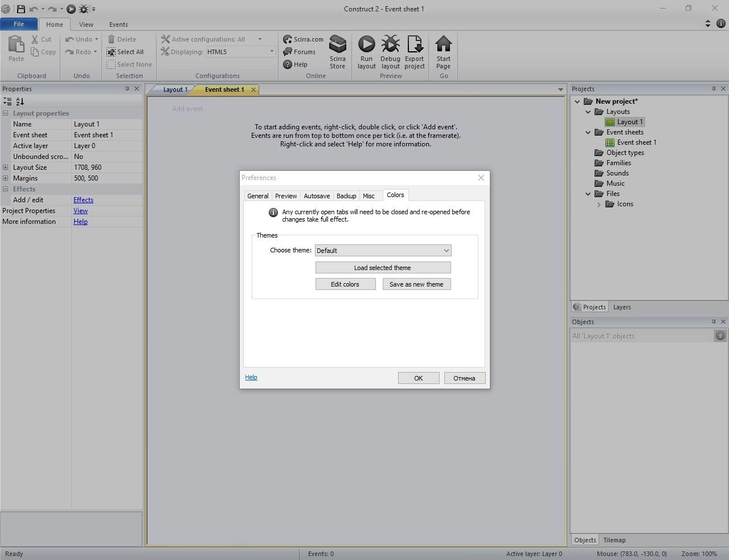Open the Active configurations dropdown arrow

coord(260,39)
